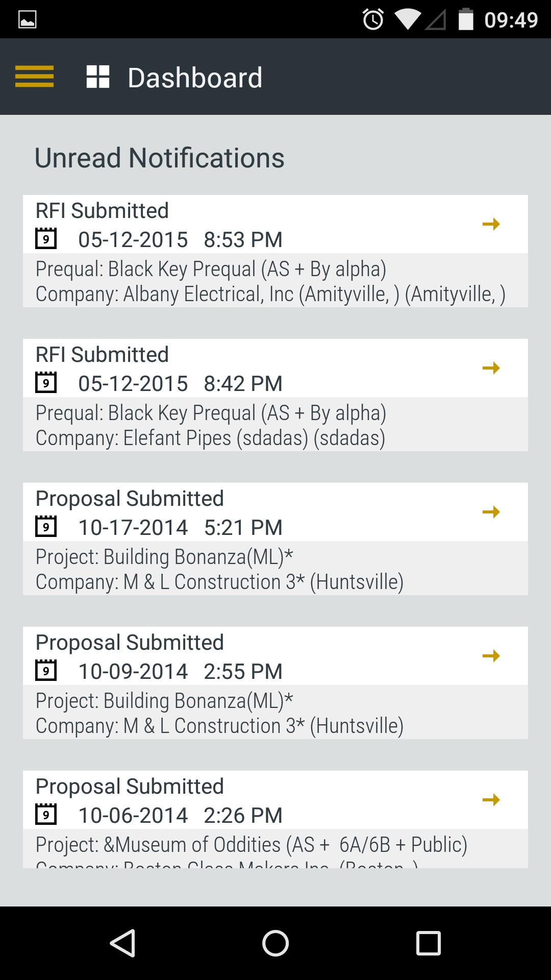Open the hamburger navigation menu
This screenshot has height=980, width=551.
[34, 77]
